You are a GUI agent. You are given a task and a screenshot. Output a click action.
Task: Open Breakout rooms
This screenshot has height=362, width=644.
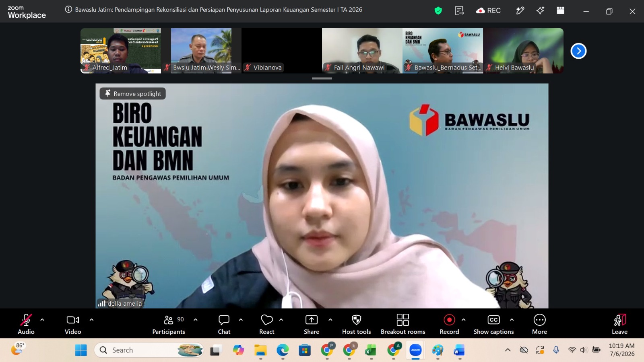(x=403, y=324)
